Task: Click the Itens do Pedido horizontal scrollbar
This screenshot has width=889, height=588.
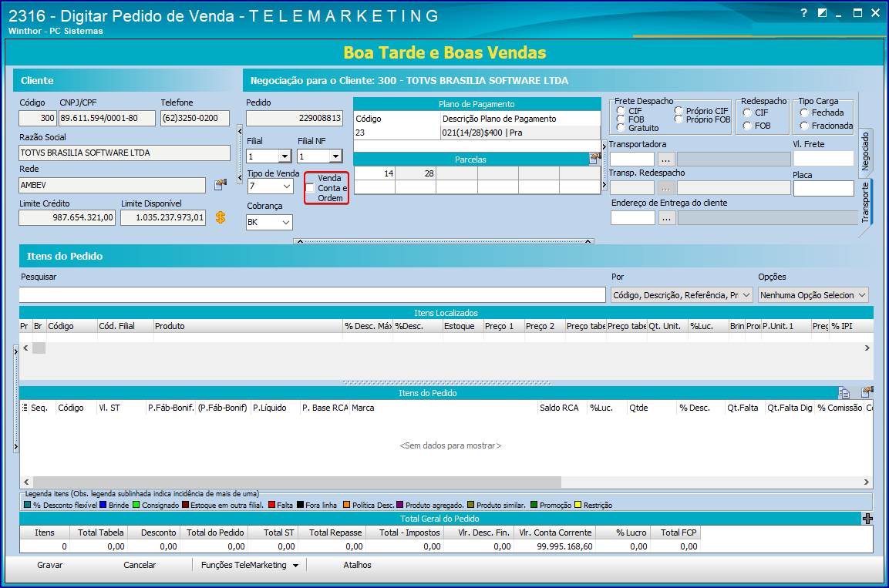Action: (x=297, y=482)
